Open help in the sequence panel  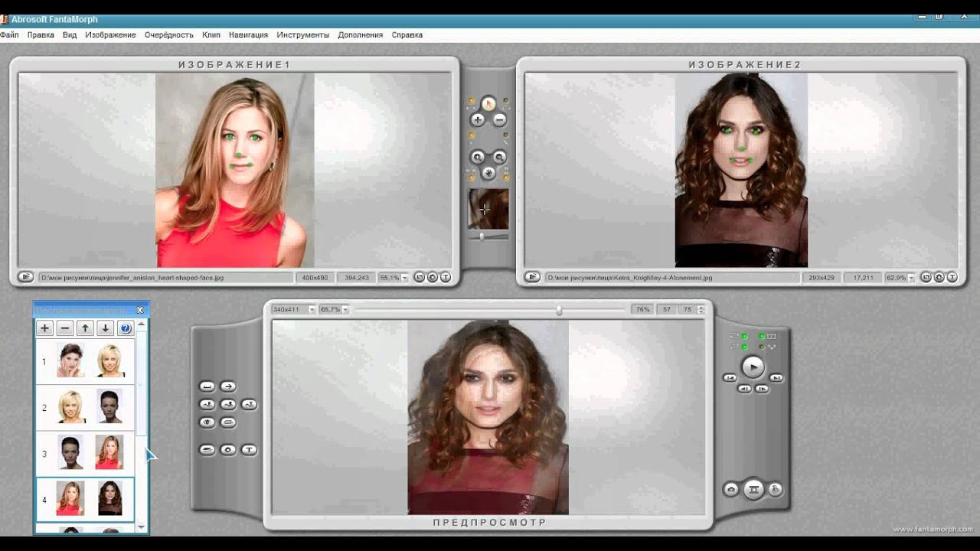tap(126, 328)
